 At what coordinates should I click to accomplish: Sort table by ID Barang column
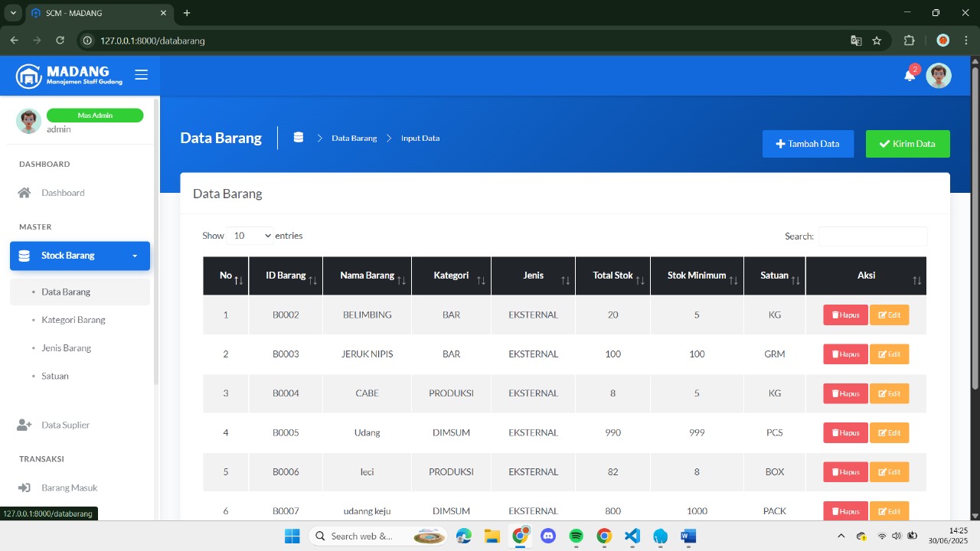(x=286, y=275)
